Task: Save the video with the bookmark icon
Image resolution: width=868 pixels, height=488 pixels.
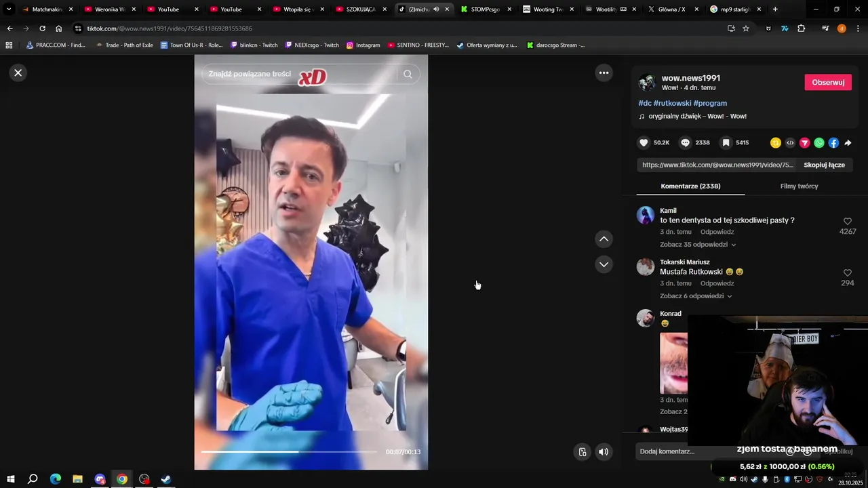Action: click(x=726, y=142)
